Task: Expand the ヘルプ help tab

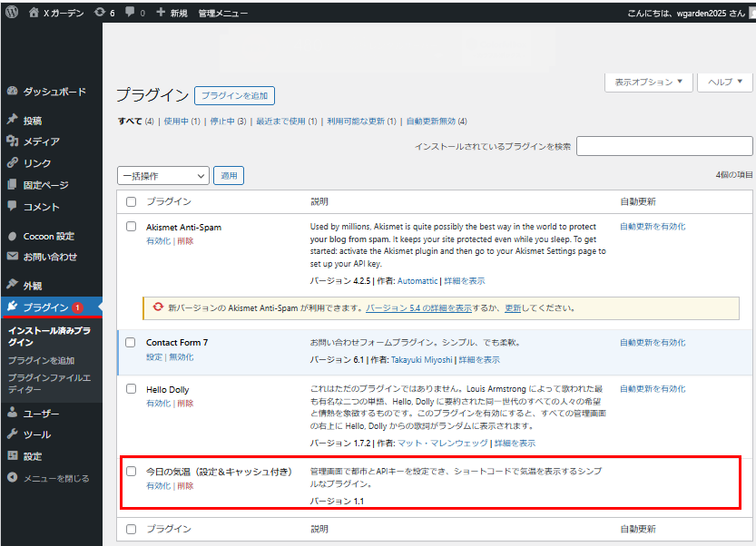Action: [x=725, y=82]
